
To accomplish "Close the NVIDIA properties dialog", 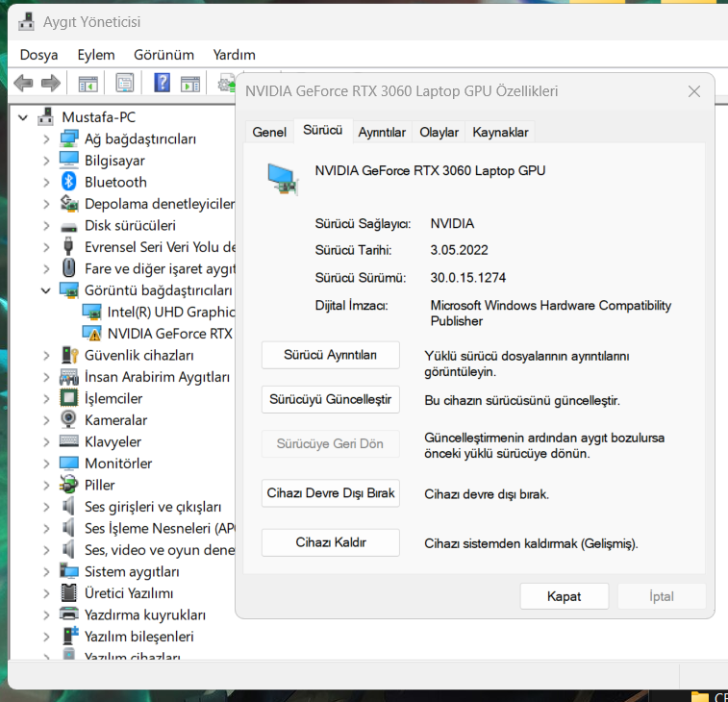I will 694,91.
